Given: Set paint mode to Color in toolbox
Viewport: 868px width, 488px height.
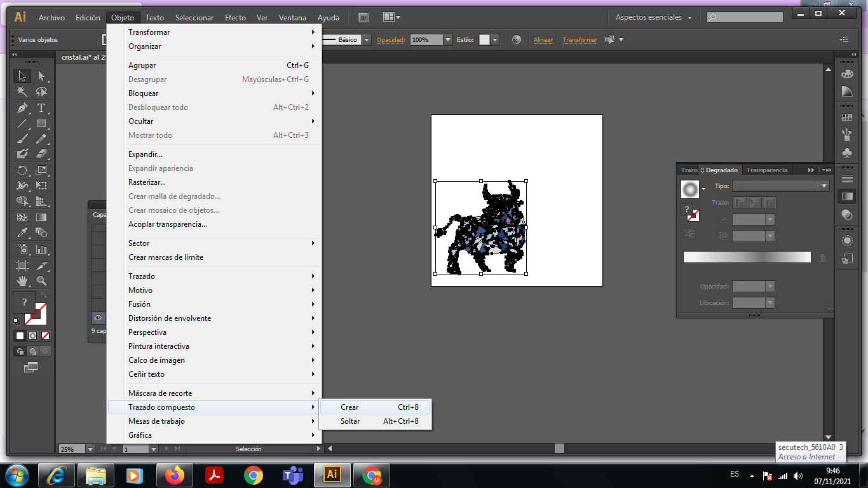Looking at the screenshot, I should [20, 335].
